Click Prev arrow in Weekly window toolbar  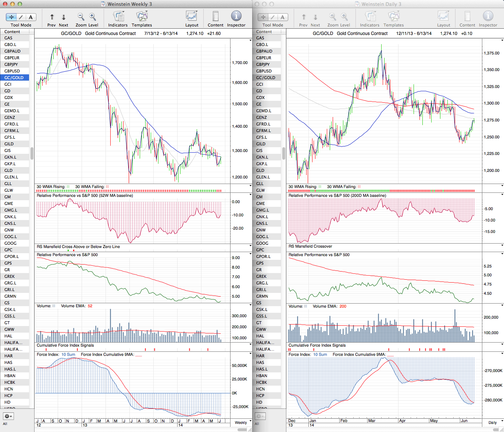pyautogui.click(x=52, y=17)
